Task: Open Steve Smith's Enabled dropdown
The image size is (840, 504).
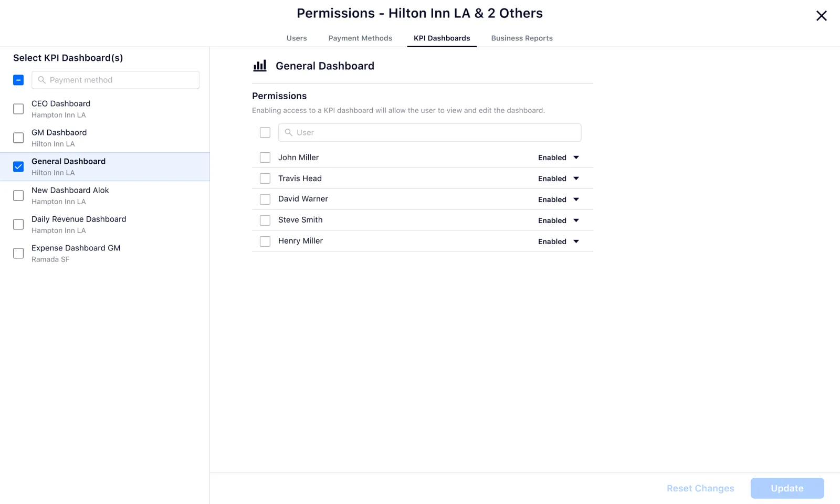Action: [559, 220]
